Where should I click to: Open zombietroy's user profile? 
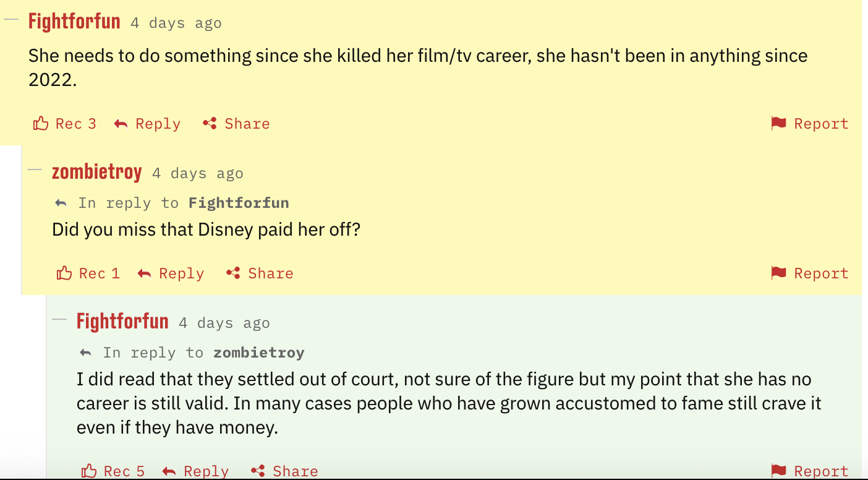pos(97,172)
